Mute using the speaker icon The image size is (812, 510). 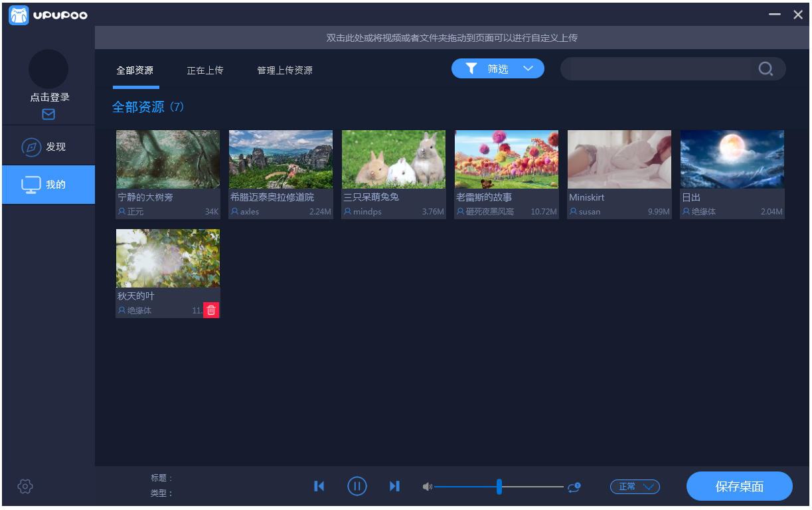coord(427,487)
